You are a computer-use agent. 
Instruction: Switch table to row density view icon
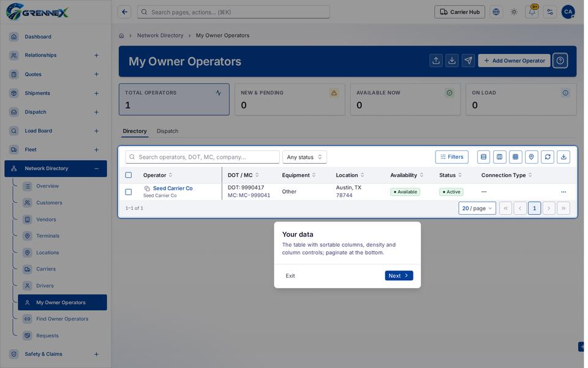point(484,157)
